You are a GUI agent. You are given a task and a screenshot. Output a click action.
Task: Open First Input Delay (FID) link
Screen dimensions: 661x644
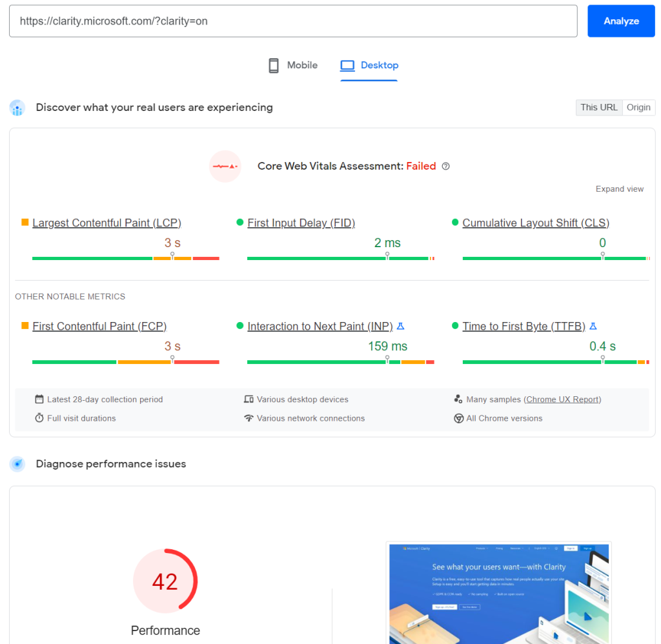click(301, 223)
